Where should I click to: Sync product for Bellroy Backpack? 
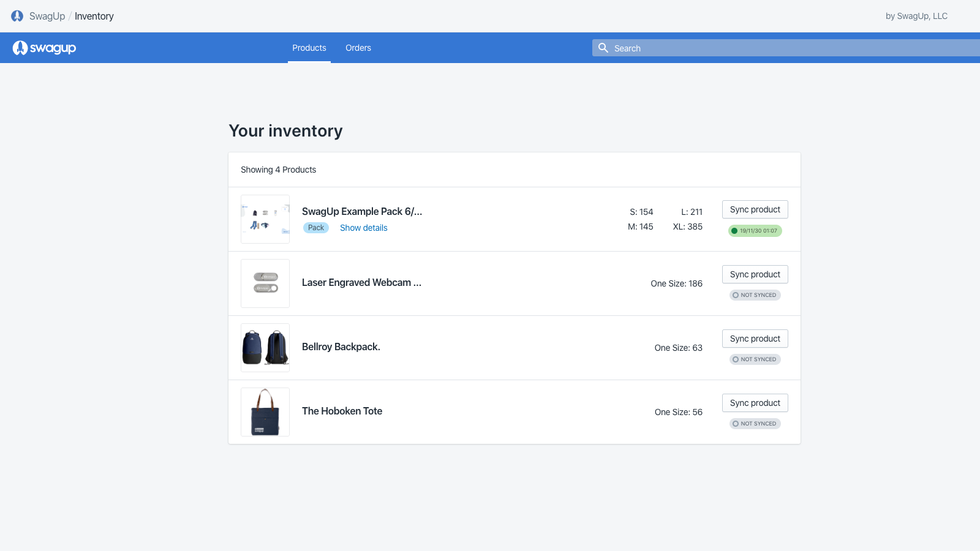[755, 339]
